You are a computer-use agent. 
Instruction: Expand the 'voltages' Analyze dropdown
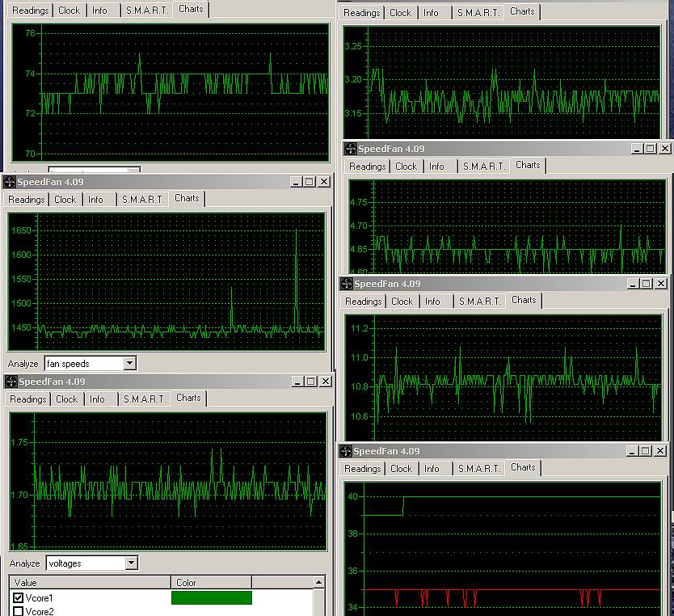pyautogui.click(x=132, y=563)
